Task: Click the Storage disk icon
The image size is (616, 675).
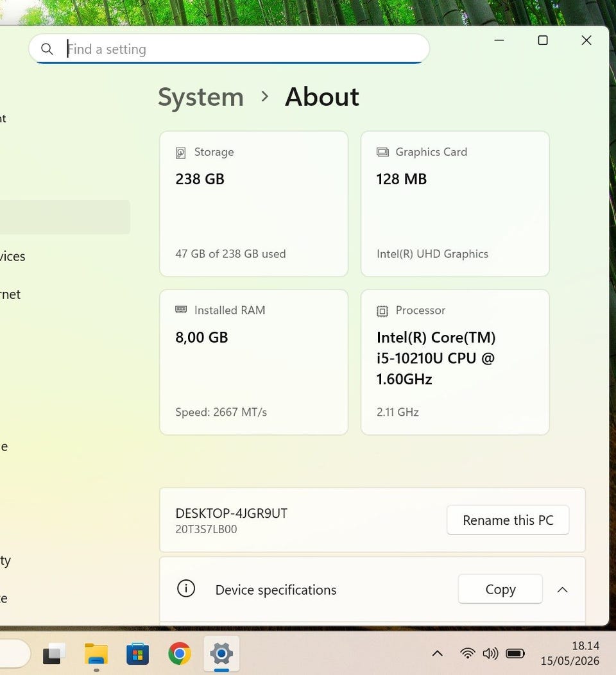Action: click(180, 153)
